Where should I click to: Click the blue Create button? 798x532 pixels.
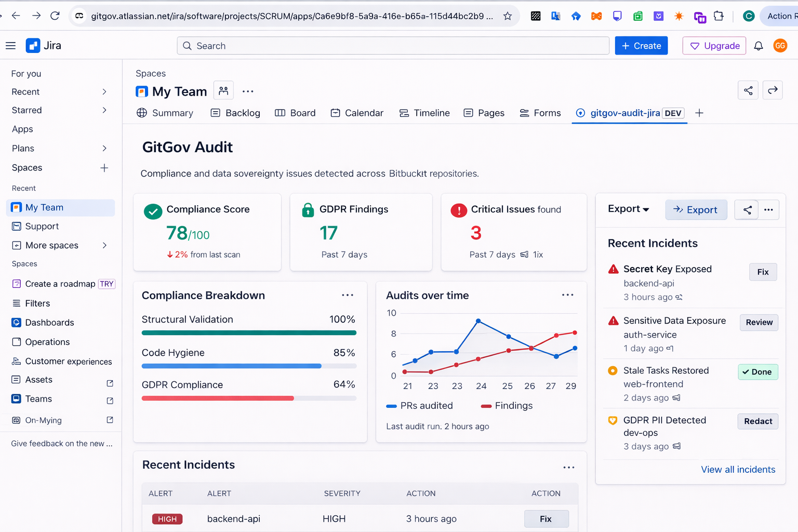641,46
